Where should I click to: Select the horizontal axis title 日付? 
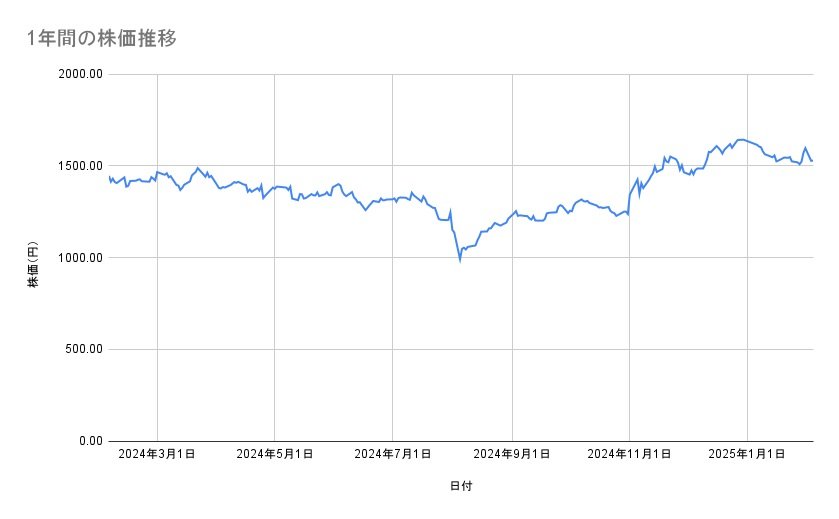click(x=460, y=486)
